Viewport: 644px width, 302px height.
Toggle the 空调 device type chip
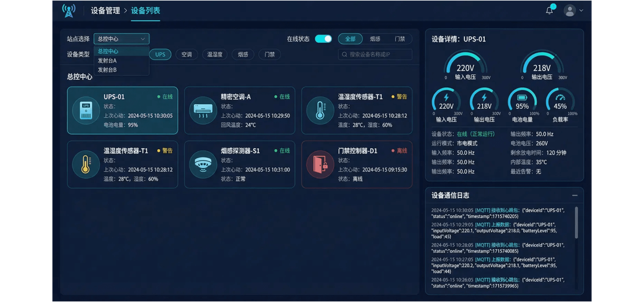[186, 54]
